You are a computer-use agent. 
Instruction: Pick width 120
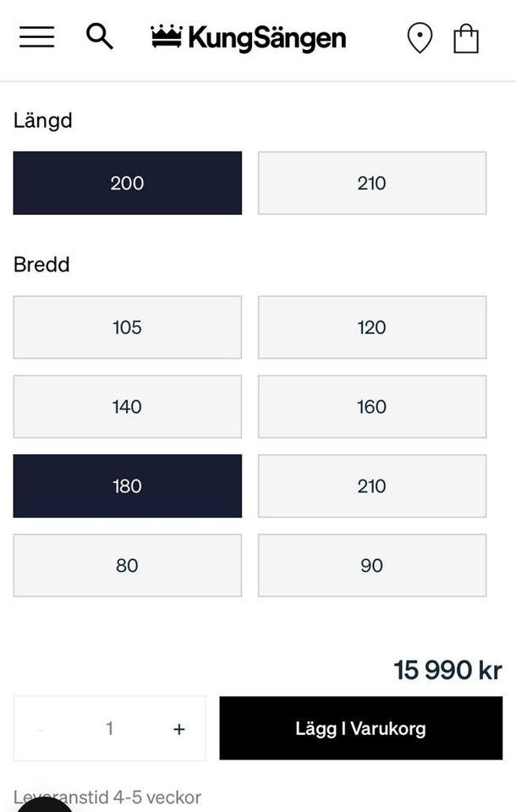click(371, 327)
